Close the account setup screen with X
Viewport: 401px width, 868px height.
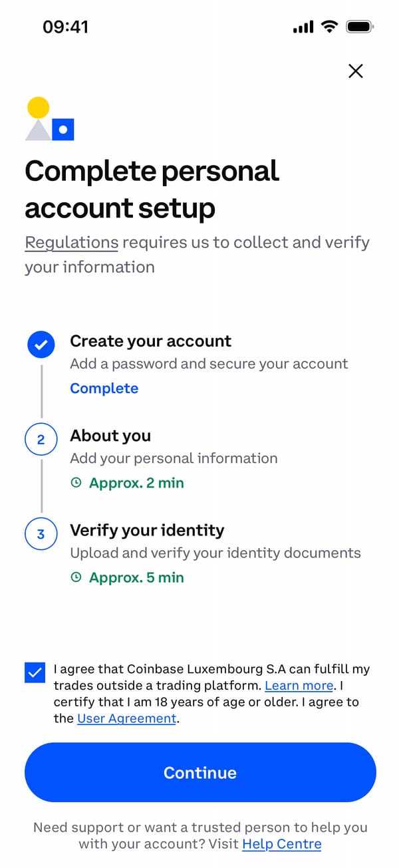[x=356, y=71]
